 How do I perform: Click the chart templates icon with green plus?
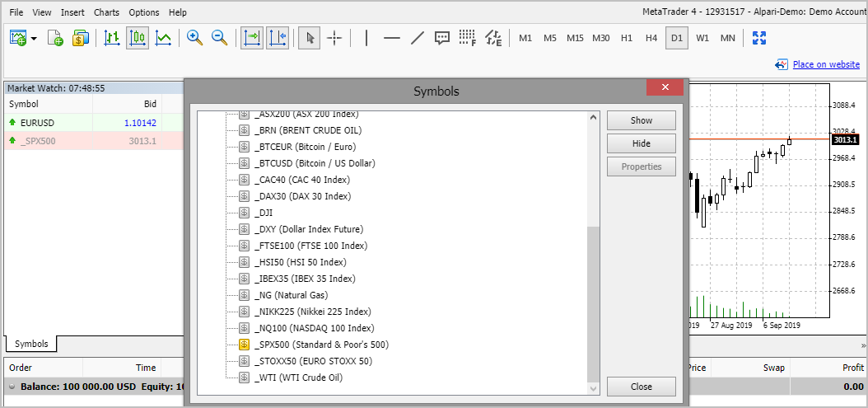pyautogui.click(x=55, y=38)
